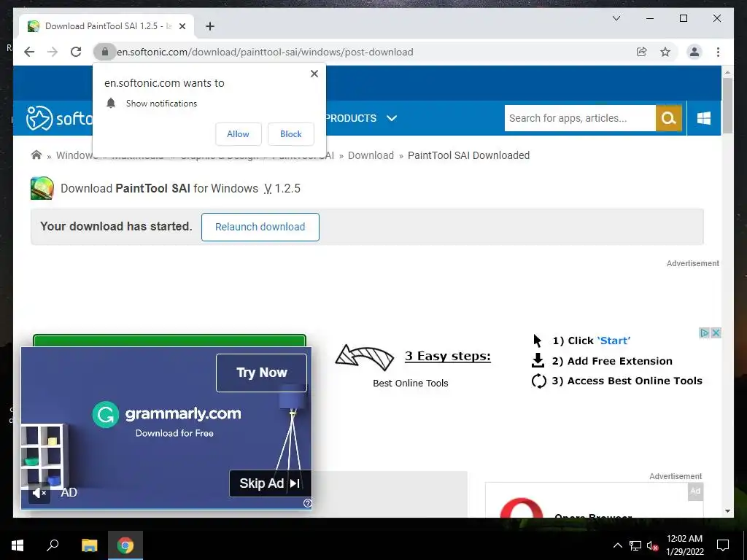This screenshot has height=560, width=747.
Task: Reload the page with refresh icon
Action: click(76, 52)
